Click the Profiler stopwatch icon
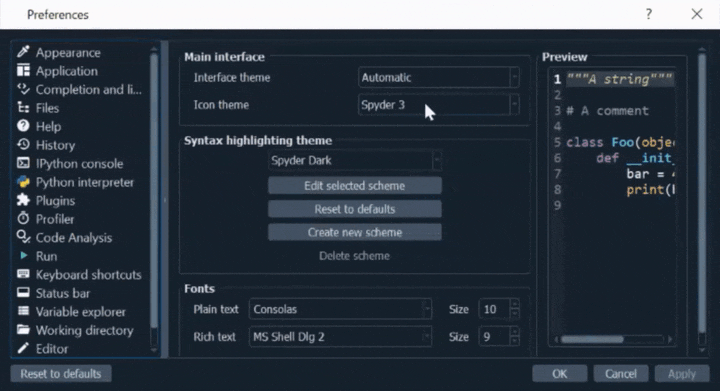 (23, 218)
